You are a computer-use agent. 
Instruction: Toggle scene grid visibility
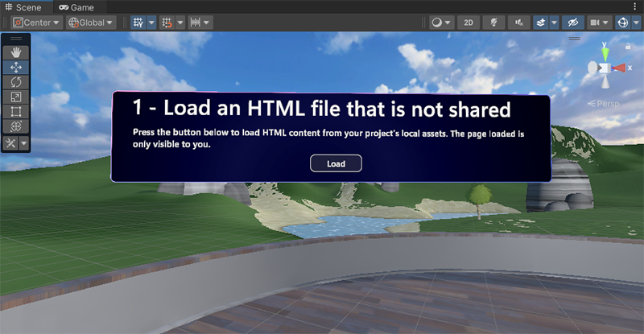click(x=138, y=23)
